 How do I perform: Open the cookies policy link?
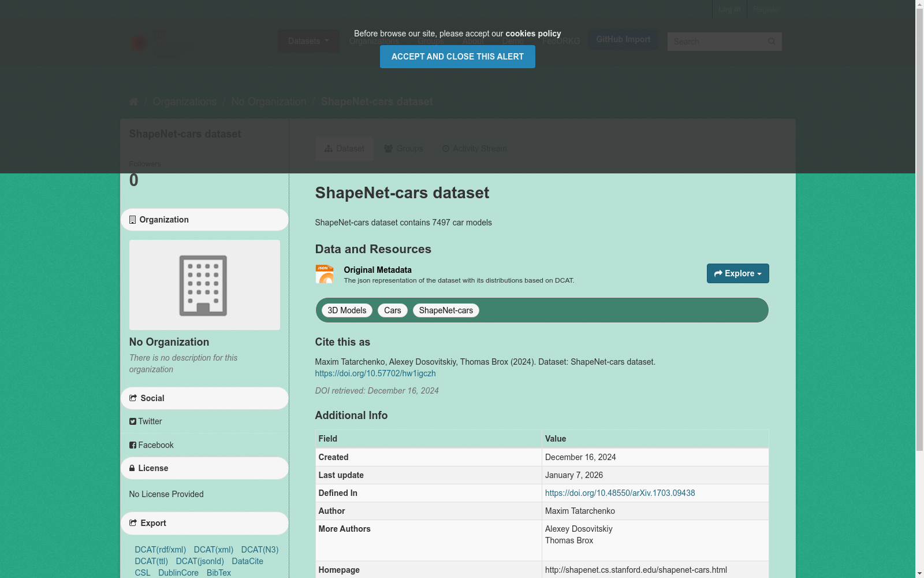(x=533, y=34)
